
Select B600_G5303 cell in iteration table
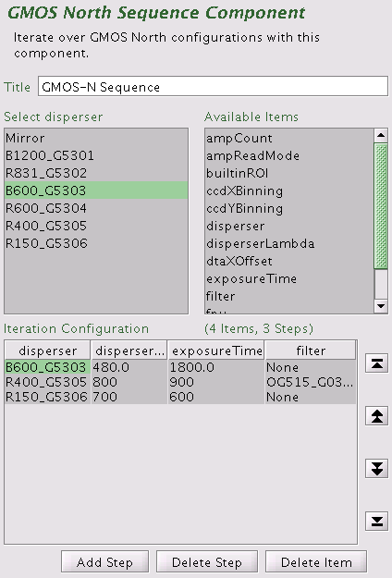pos(47,367)
